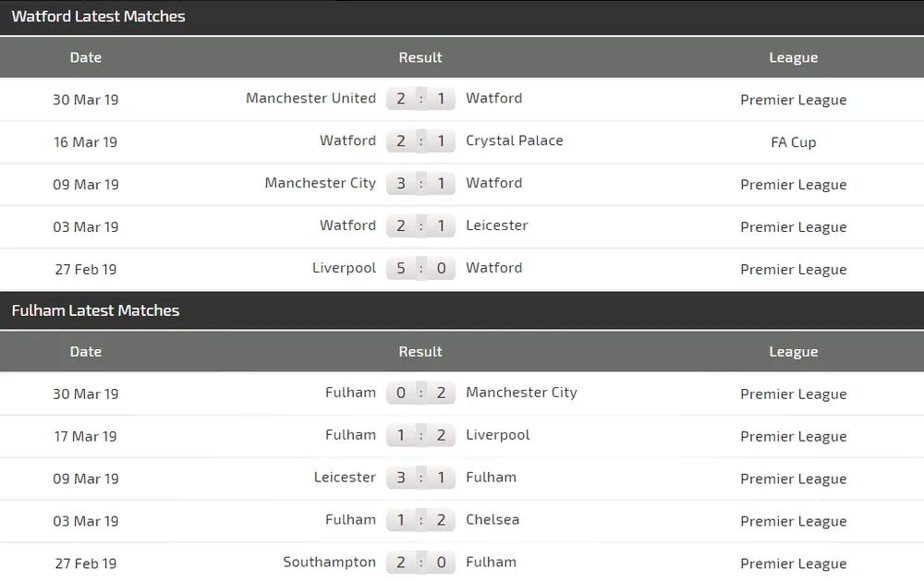
Task: Click Leicester in the Fulham matches table
Action: tap(345, 478)
